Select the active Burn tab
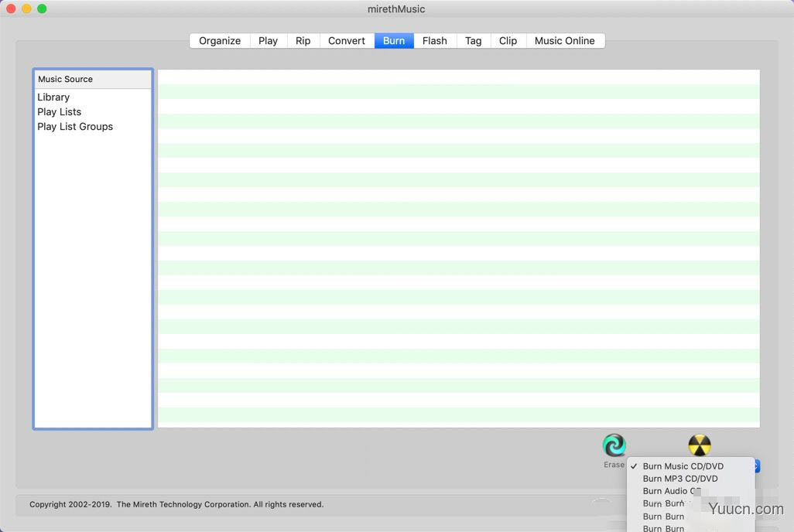794x532 pixels. point(394,41)
